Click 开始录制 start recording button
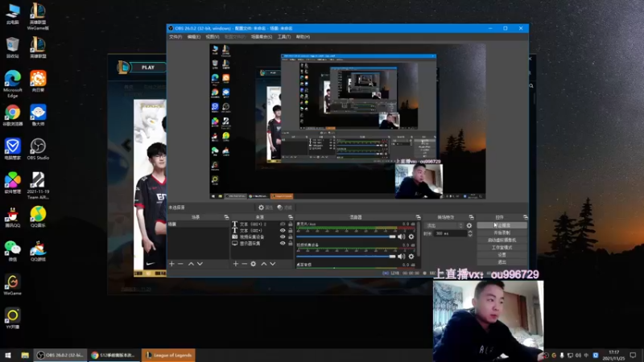Image resolution: width=644 pixels, height=362 pixels. point(502,232)
